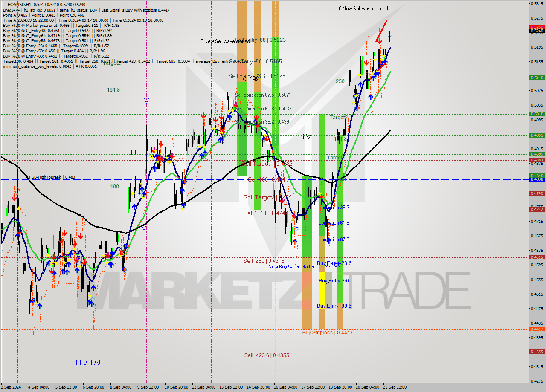Image resolution: width=546 pixels, height=392 pixels.
Task: Click the 0.4275 price scale value
Action: click(x=536, y=381)
